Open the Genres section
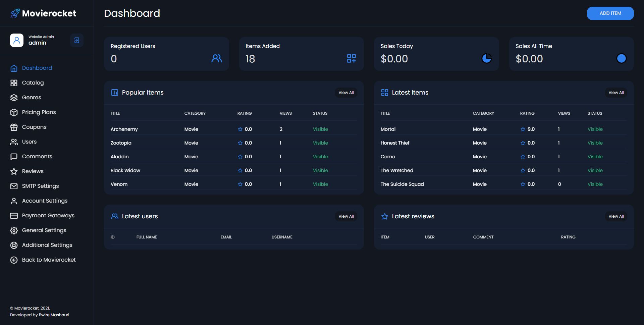 coord(32,97)
